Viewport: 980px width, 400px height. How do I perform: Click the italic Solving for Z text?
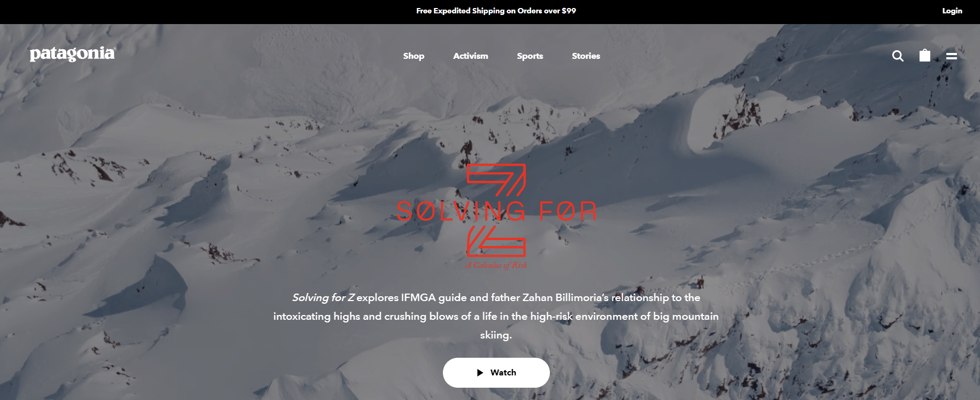(323, 298)
